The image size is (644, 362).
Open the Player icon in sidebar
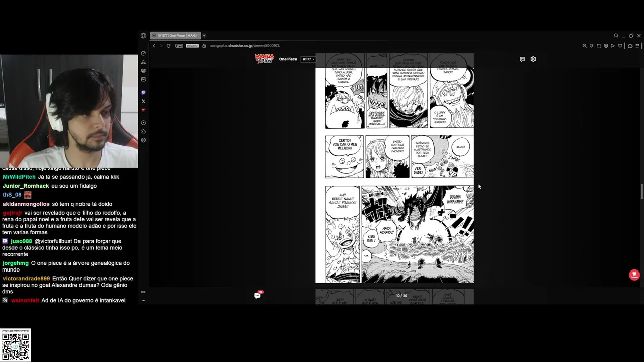pyautogui.click(x=143, y=123)
